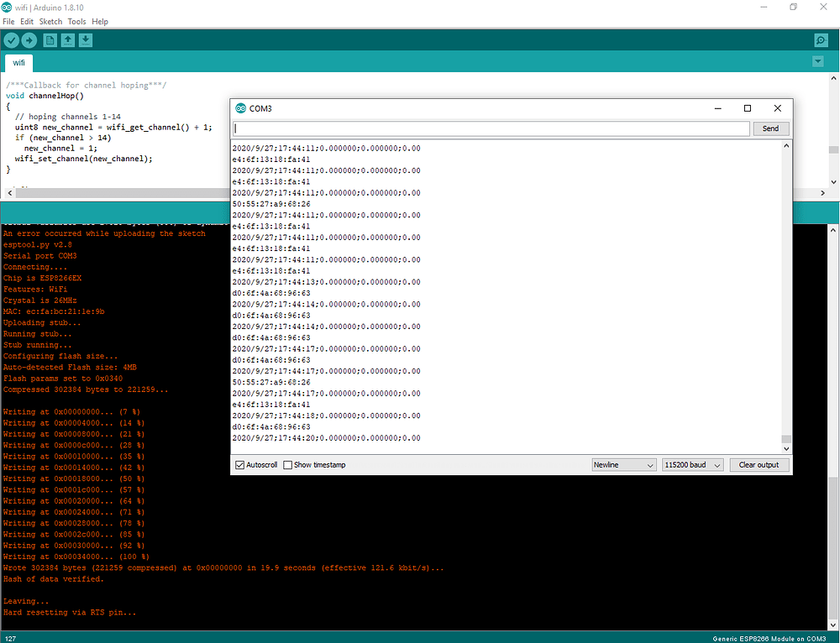Select the wifi sketch tab
The width and height of the screenshot is (840, 643).
pyautogui.click(x=18, y=63)
